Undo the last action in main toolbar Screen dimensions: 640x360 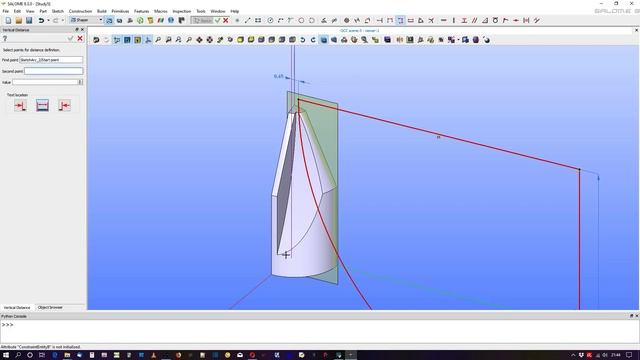pos(41,20)
